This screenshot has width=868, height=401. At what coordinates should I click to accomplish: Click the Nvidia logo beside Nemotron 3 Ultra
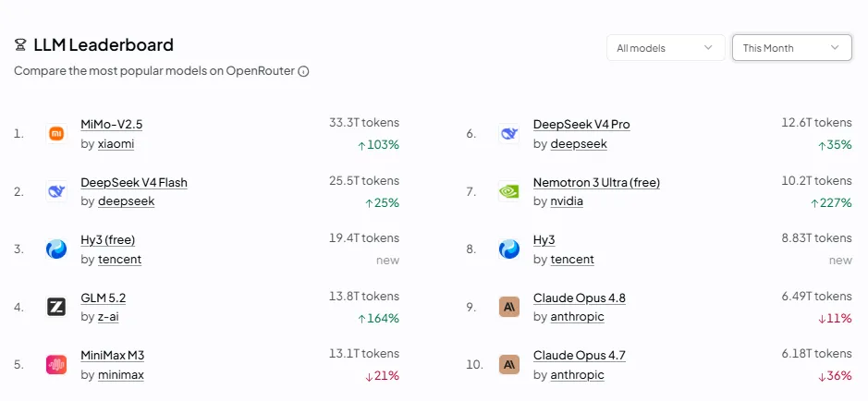point(508,191)
